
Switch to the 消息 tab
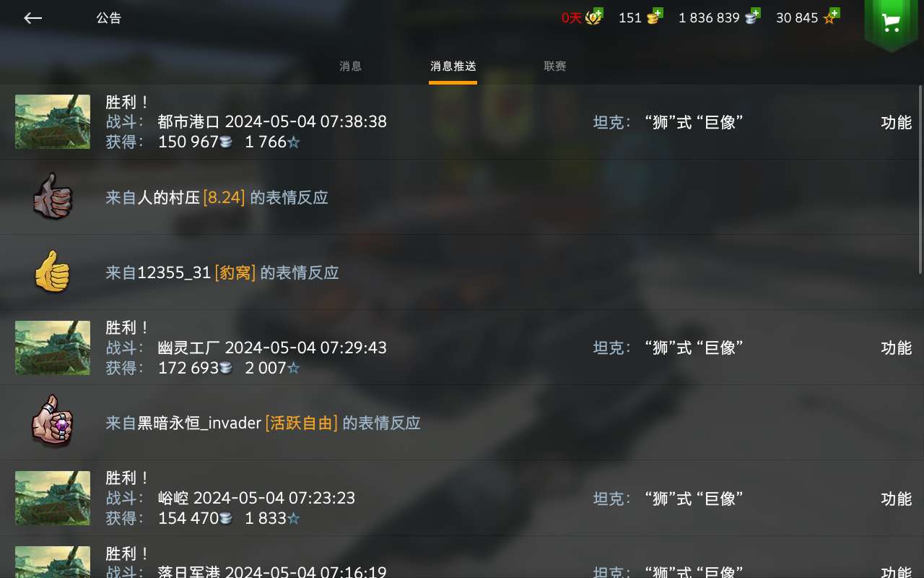pos(351,66)
